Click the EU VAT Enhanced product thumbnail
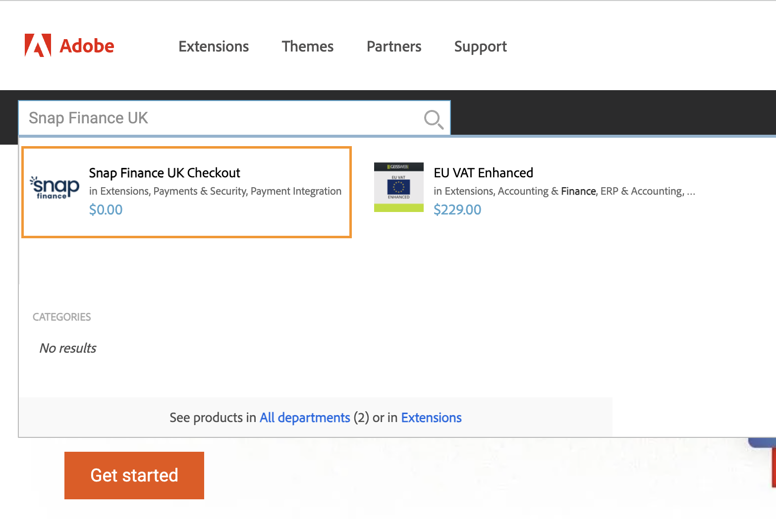Image resolution: width=776 pixels, height=532 pixels. pyautogui.click(x=399, y=187)
